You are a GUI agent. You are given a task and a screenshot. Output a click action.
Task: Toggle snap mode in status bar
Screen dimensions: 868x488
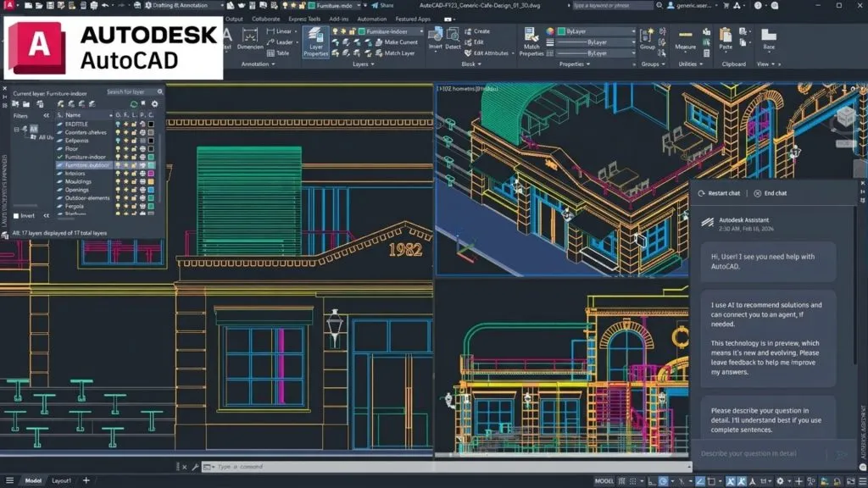coord(632,481)
